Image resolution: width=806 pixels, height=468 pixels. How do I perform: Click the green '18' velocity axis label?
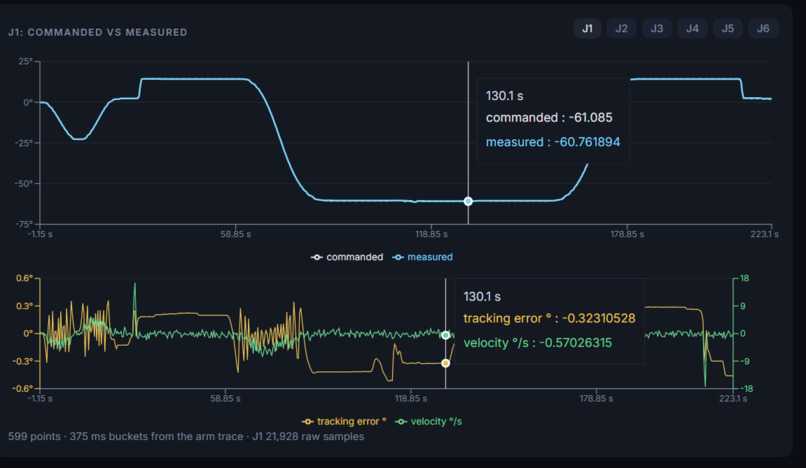(744, 278)
